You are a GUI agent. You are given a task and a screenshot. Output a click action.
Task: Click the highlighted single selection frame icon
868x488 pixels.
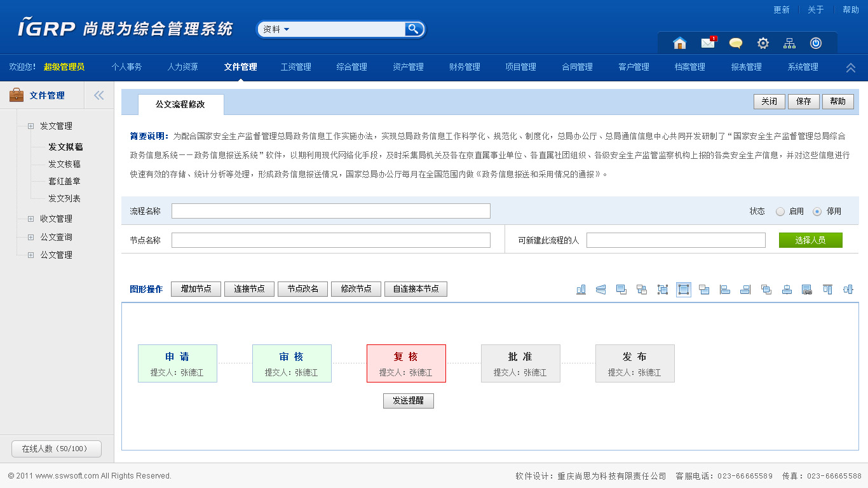684,290
